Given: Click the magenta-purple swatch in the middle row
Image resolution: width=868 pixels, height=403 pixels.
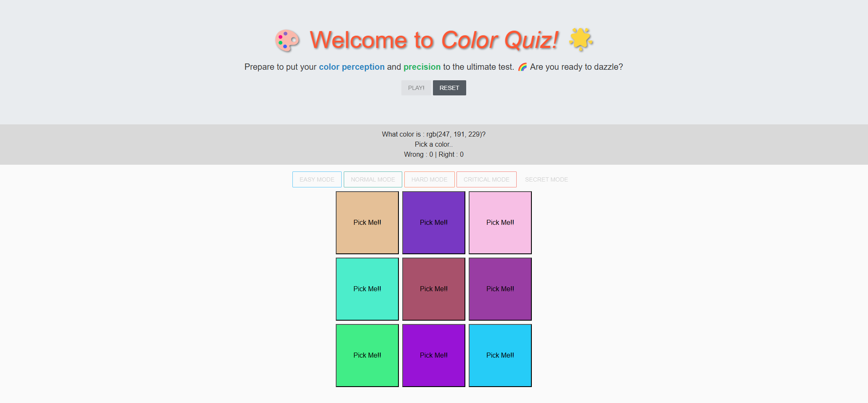Looking at the screenshot, I should [500, 289].
